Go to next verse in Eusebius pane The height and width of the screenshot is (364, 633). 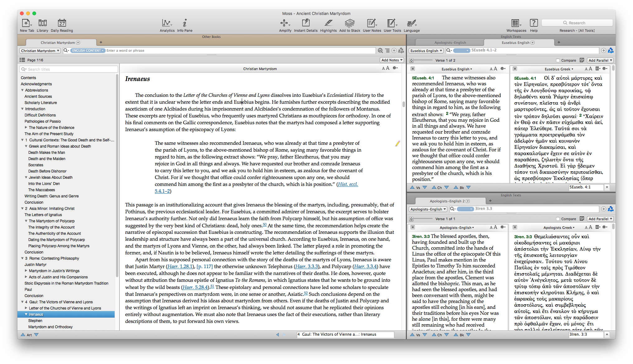pos(425,187)
